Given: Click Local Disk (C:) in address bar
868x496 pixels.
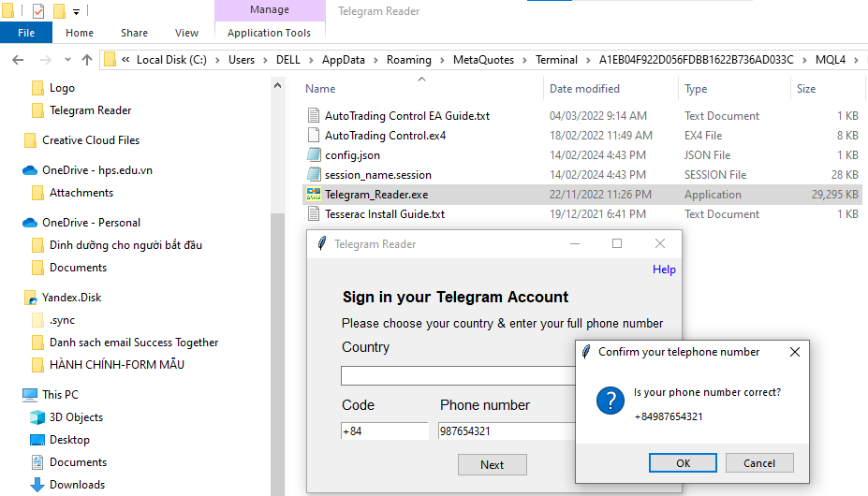Looking at the screenshot, I should pyautogui.click(x=171, y=60).
